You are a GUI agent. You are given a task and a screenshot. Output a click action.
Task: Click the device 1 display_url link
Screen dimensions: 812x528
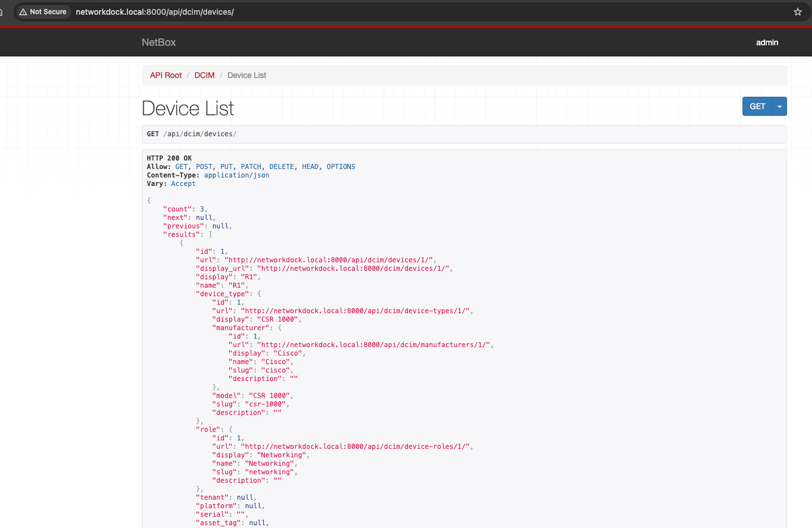coord(354,268)
